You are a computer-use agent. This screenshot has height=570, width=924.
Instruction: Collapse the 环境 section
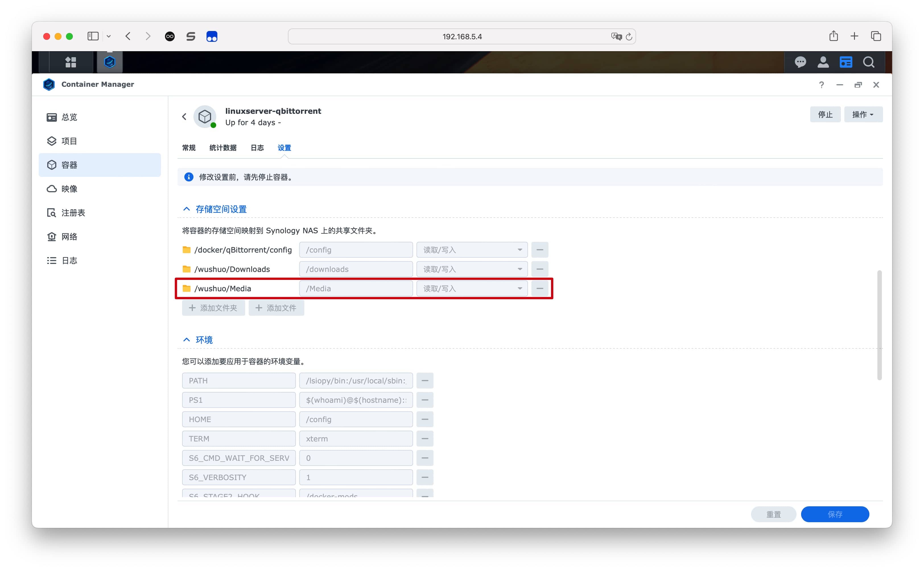(x=186, y=340)
